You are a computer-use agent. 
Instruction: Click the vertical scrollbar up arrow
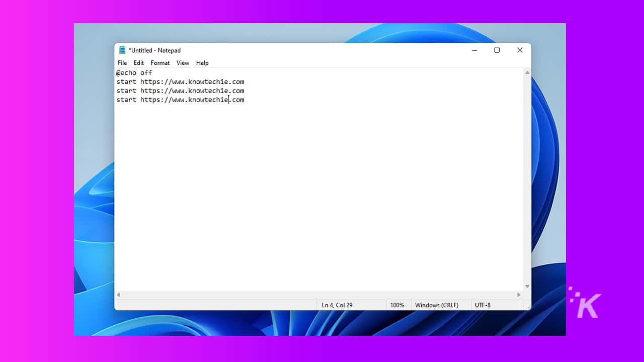527,73
